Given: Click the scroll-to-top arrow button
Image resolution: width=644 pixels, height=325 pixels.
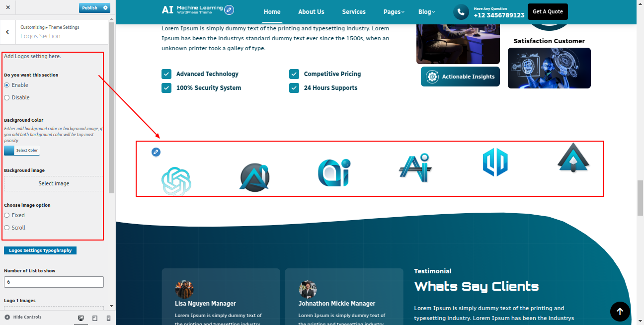Looking at the screenshot, I should click(620, 312).
